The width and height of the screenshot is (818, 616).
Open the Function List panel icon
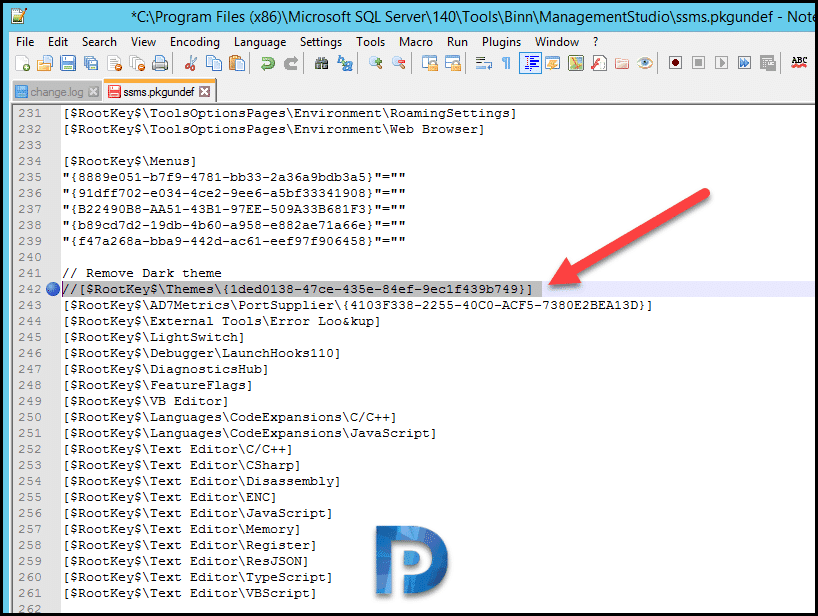point(599,63)
